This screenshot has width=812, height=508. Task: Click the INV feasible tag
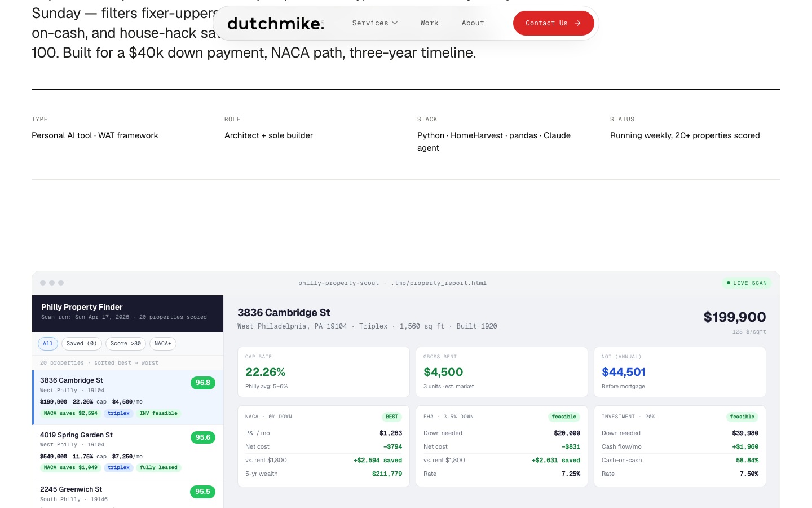tap(158, 413)
